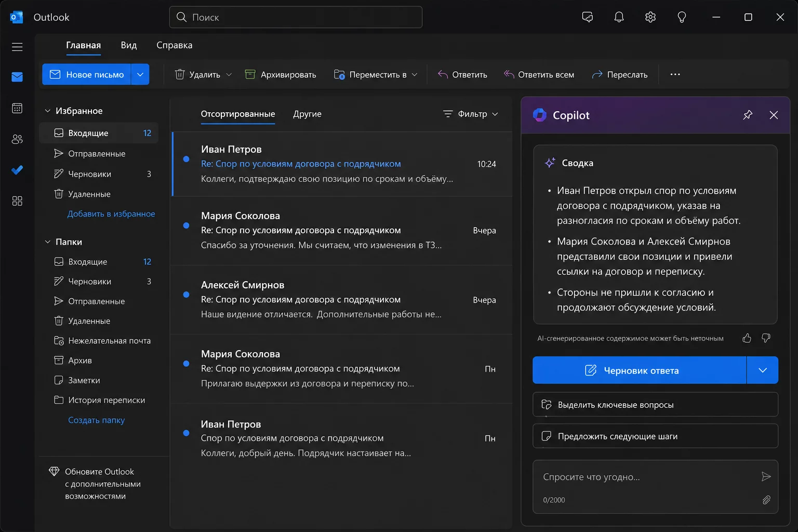Click the Outlook app logo
Screen dimensions: 798x532
click(x=17, y=17)
